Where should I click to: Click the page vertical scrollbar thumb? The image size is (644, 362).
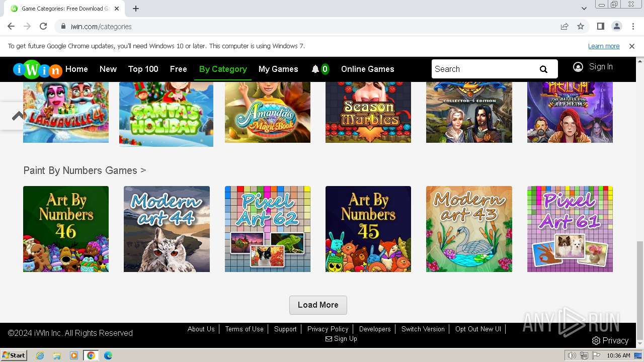(639, 290)
